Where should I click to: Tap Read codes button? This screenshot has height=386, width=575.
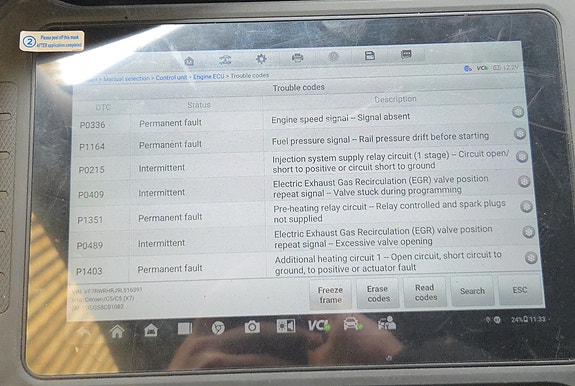pos(425,293)
